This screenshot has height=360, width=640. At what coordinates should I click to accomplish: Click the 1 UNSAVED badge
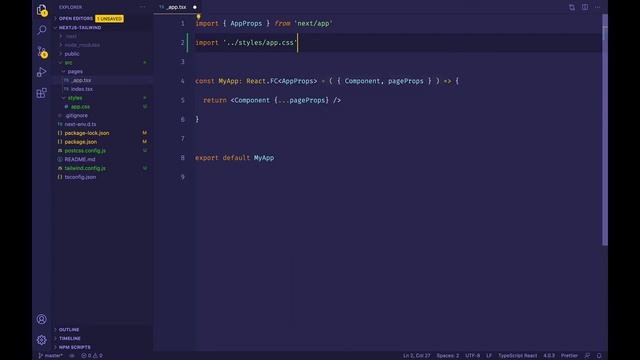109,19
